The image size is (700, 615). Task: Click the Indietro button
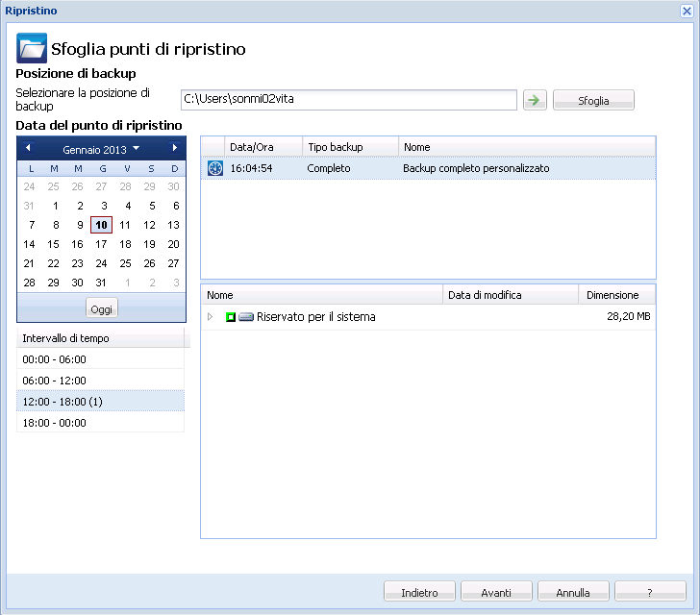click(419, 592)
